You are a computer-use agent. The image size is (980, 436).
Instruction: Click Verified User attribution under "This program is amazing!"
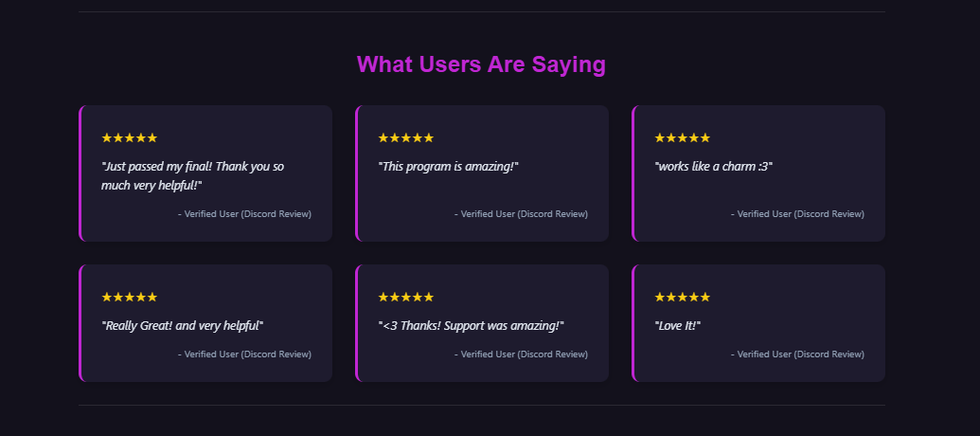521,214
